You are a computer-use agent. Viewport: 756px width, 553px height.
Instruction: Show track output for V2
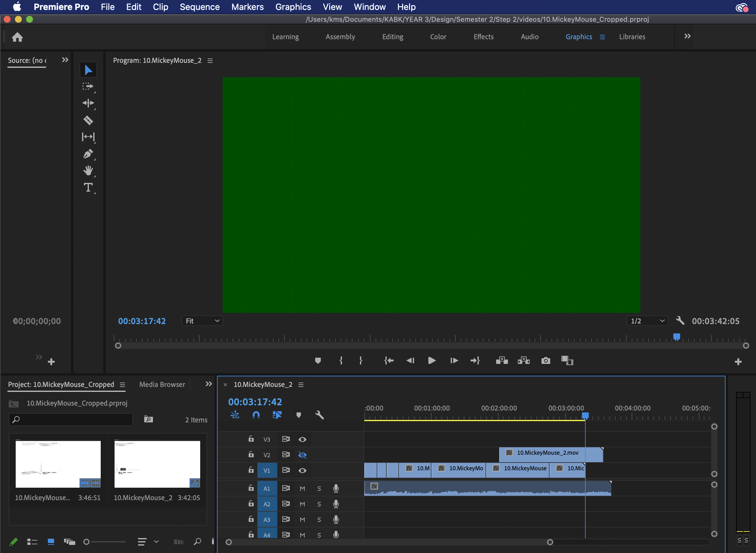302,455
